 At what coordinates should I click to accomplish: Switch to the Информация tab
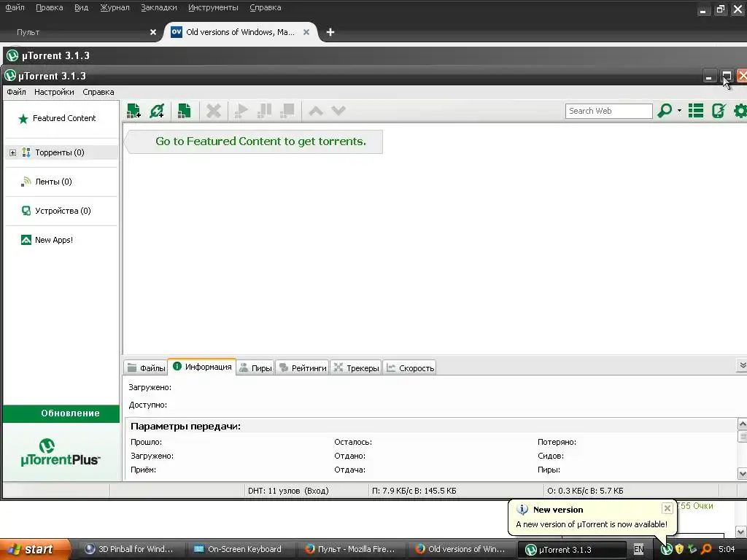click(x=202, y=367)
